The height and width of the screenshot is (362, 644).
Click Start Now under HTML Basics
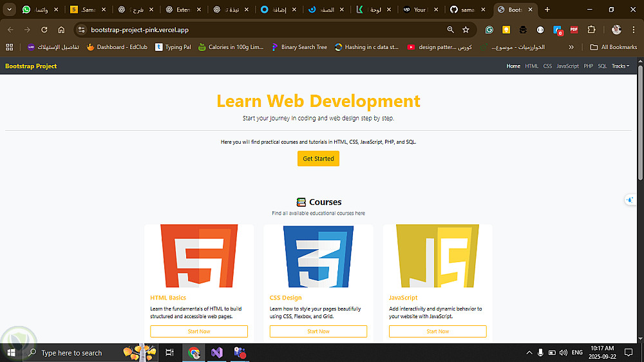pyautogui.click(x=199, y=331)
